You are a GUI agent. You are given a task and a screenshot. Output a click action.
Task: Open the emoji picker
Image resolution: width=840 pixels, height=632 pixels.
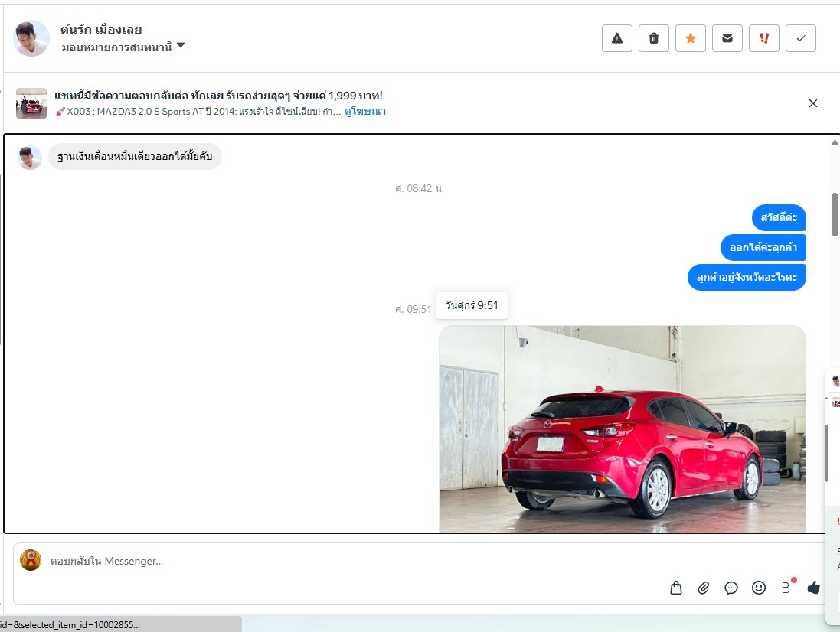point(759,588)
